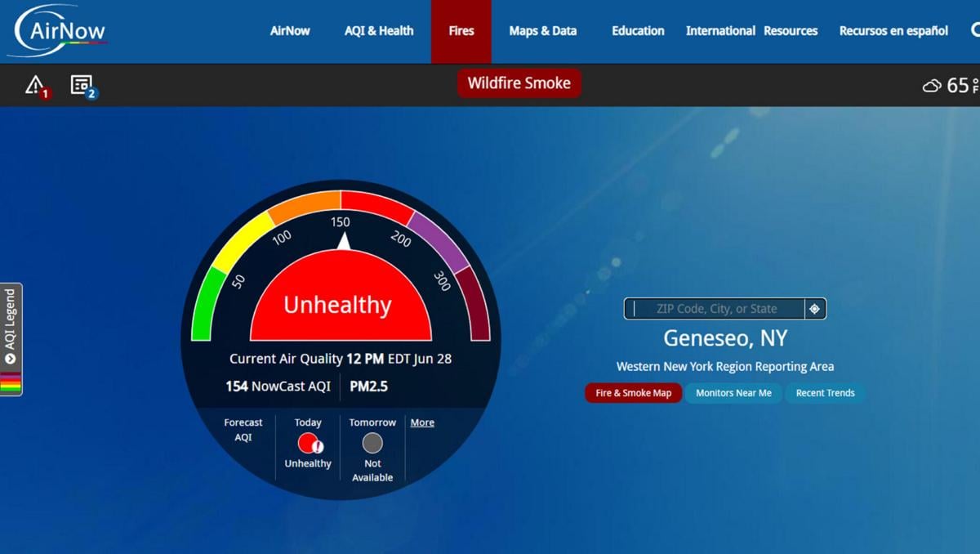The width and height of the screenshot is (980, 554).
Task: Click the Current Air Quality timestamp text
Action: [341, 359]
